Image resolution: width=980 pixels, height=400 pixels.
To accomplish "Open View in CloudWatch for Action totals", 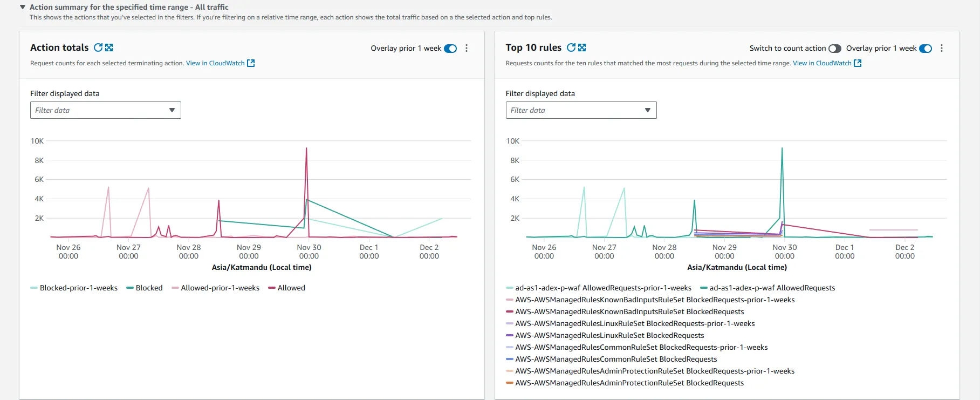I will coord(215,63).
